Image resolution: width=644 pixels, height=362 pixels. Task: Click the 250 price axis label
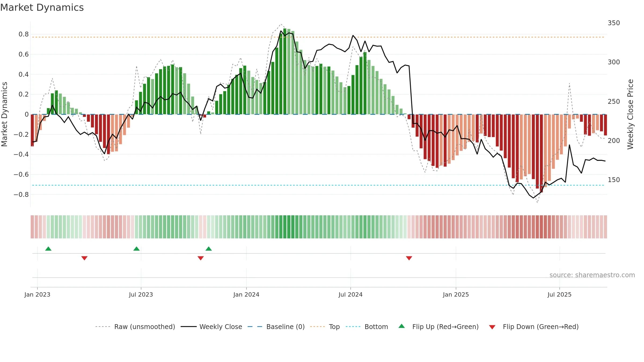[614, 102]
